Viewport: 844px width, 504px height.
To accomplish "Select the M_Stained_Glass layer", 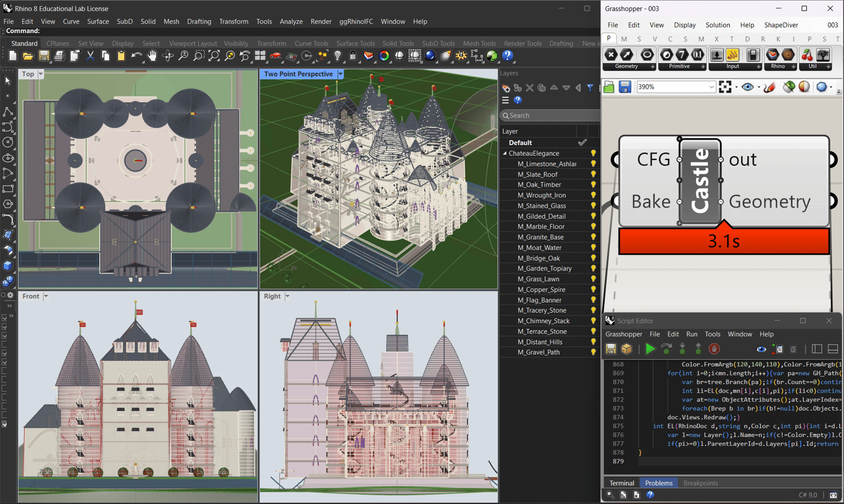I will coord(541,206).
